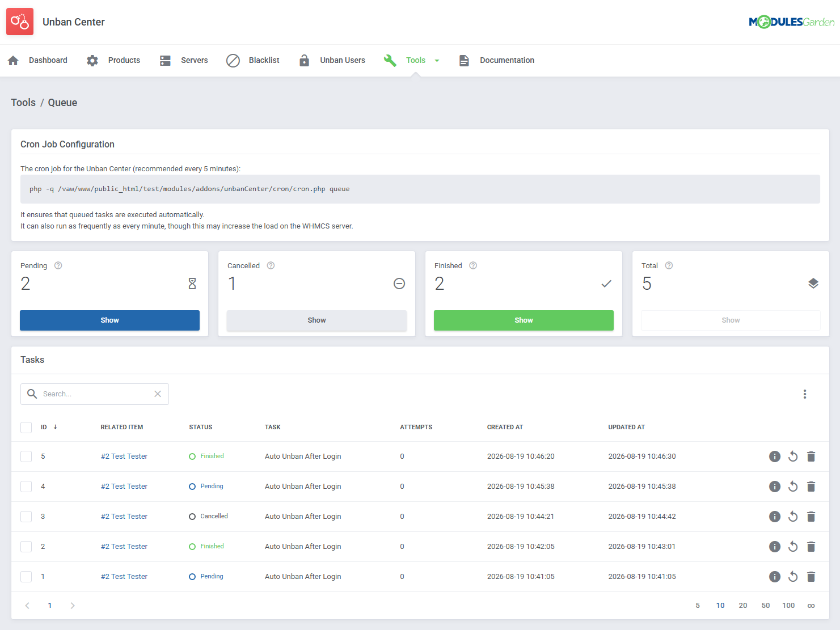The height and width of the screenshot is (630, 840).
Task: Click the help icon beside Total
Action: coord(669,265)
